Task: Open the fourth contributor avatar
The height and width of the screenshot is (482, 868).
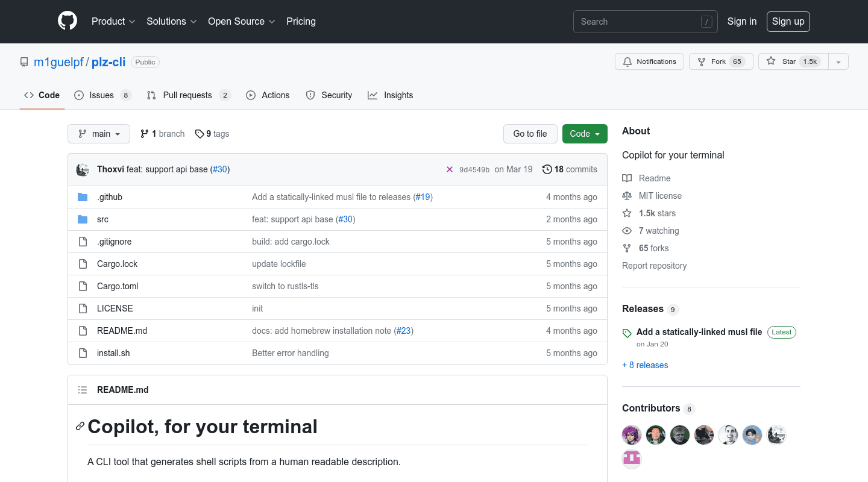Action: (704, 435)
